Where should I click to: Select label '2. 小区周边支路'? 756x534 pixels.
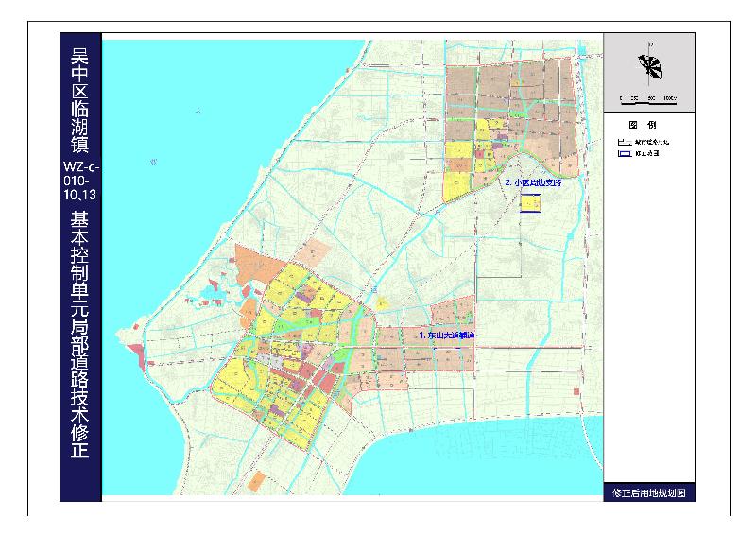coord(533,183)
